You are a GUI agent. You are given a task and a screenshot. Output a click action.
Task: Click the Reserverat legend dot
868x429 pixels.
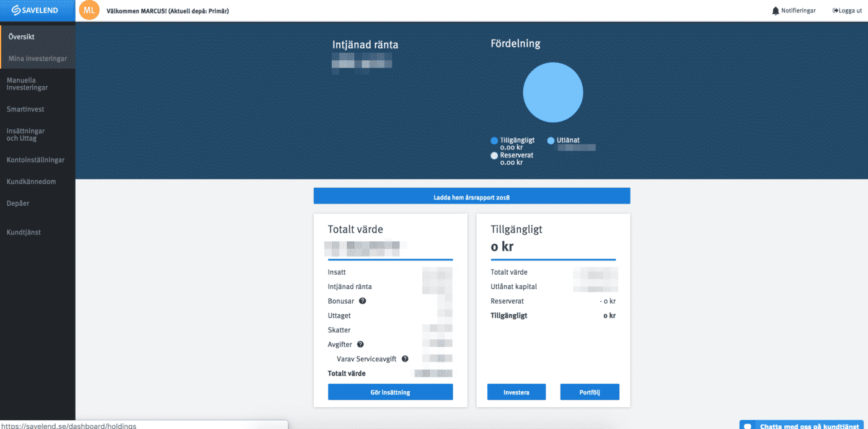point(494,156)
